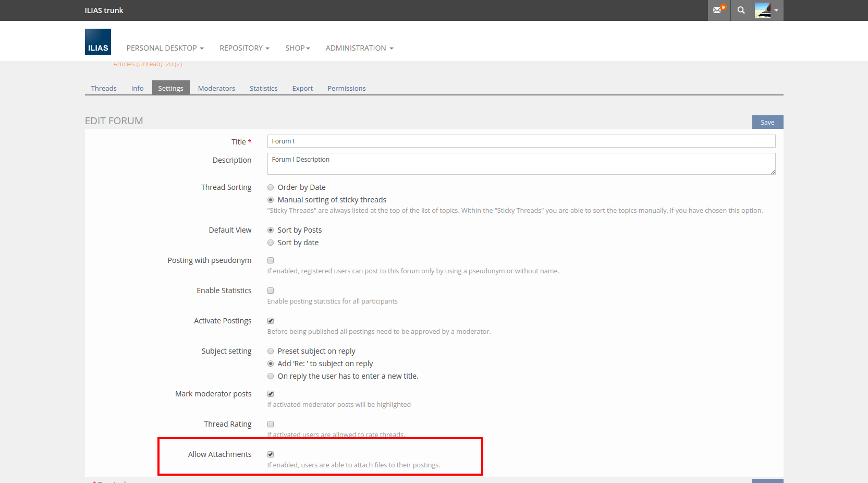Go to the Permissions tab

(346, 88)
